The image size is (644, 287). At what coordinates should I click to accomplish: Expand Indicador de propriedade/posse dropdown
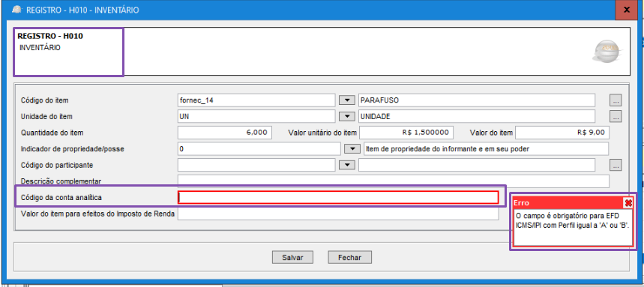coord(352,148)
